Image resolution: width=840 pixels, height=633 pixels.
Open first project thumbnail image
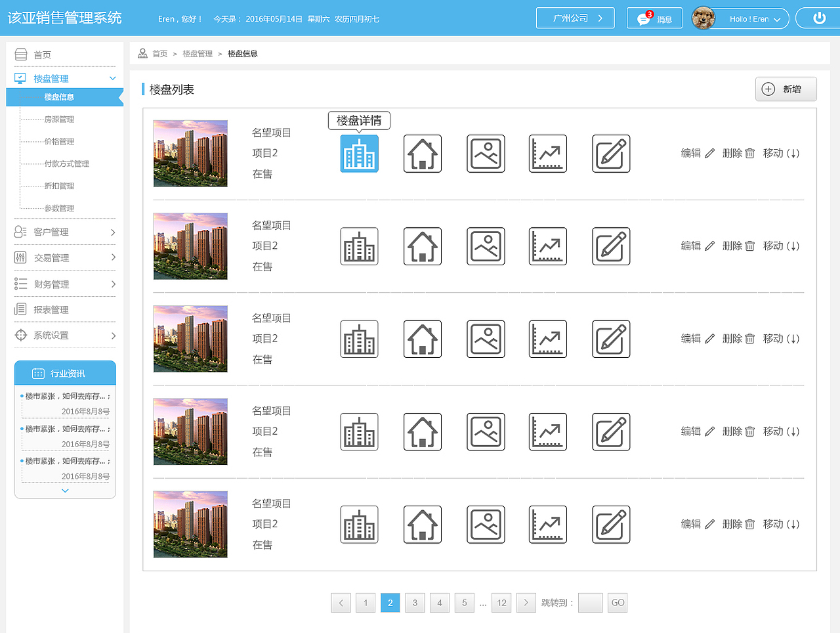190,154
